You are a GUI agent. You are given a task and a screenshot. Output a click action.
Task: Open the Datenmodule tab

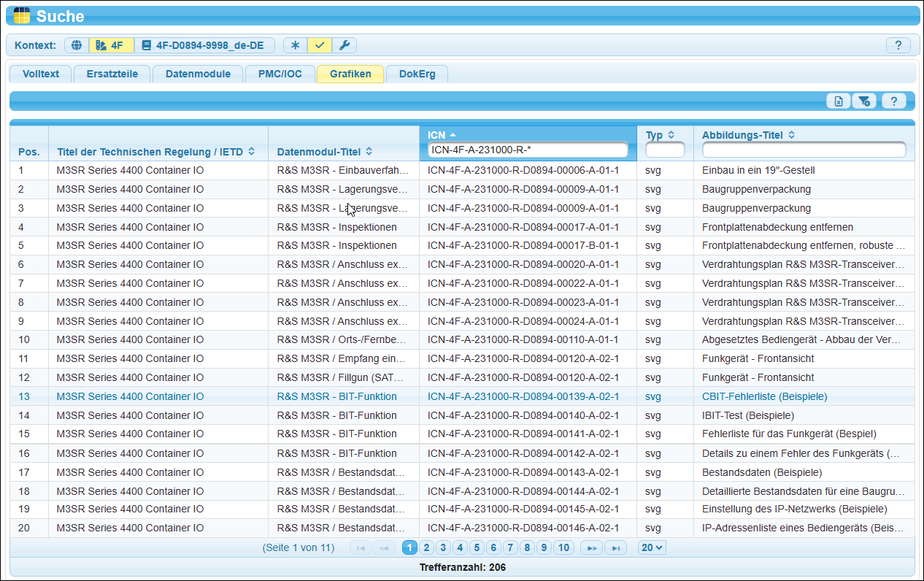pos(198,74)
